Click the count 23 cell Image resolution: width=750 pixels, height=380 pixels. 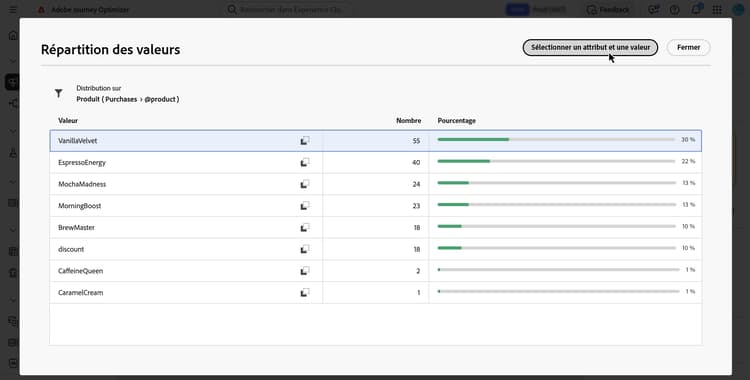pos(375,206)
